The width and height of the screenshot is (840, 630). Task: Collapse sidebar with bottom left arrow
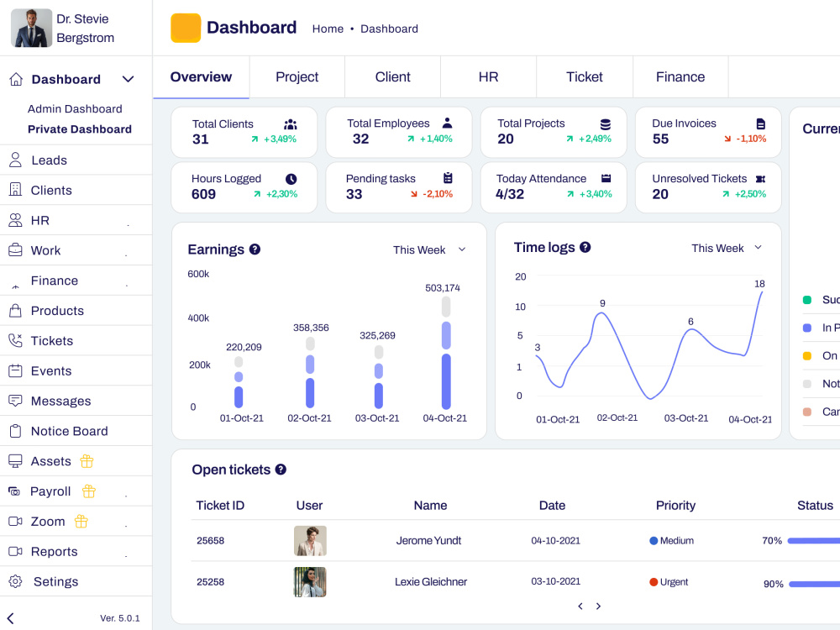(11, 618)
